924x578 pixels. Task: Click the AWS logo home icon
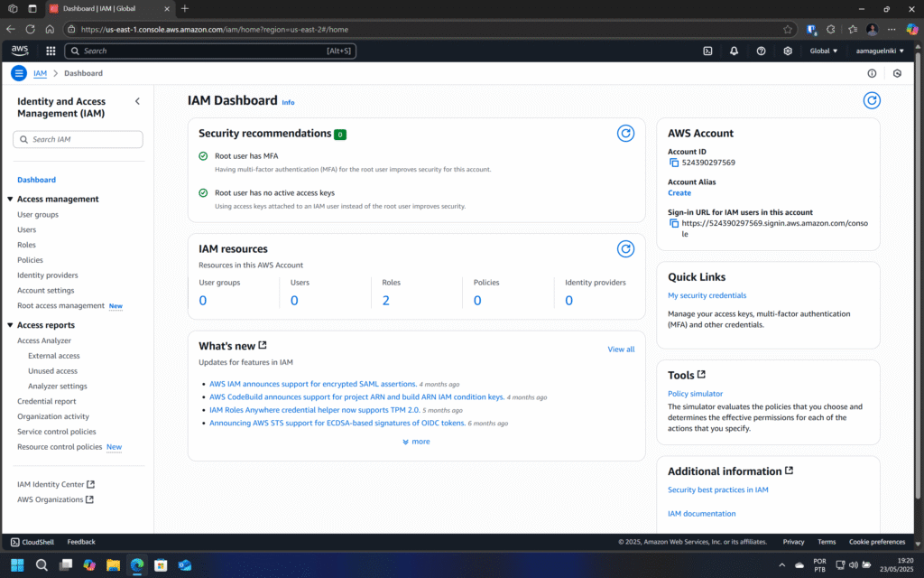[x=20, y=51]
